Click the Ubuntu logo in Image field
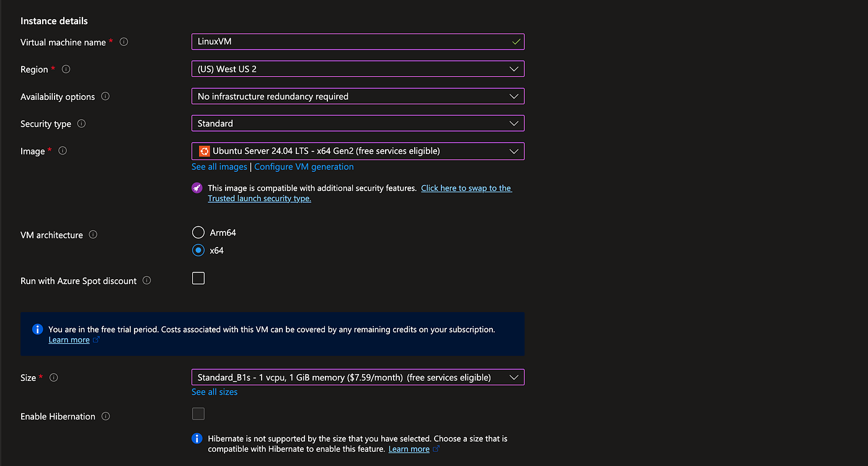This screenshot has height=466, width=868. [204, 151]
